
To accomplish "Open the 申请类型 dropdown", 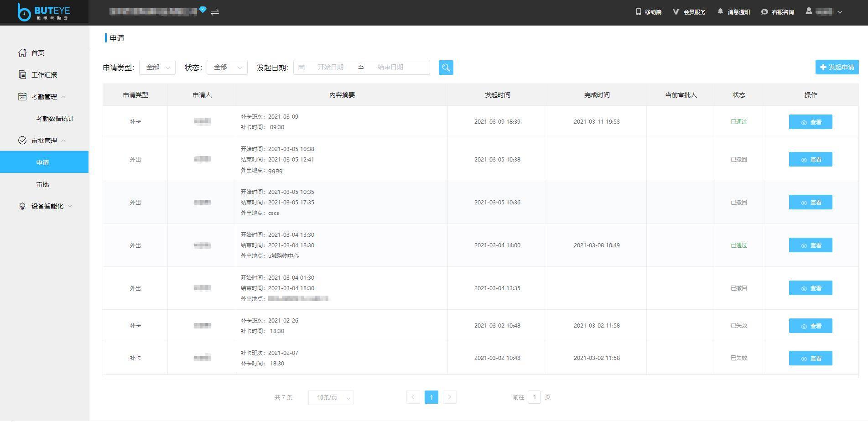I will click(x=157, y=68).
